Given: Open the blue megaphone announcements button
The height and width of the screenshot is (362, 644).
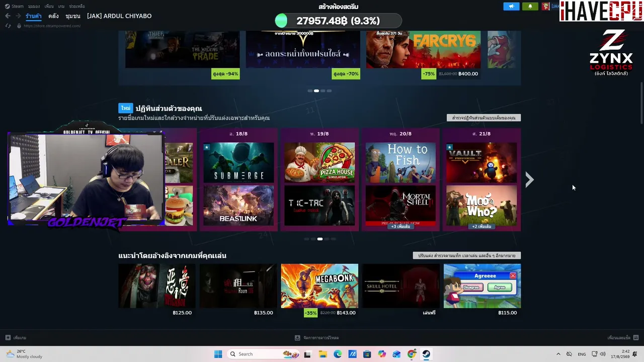Looking at the screenshot, I should (x=511, y=6).
